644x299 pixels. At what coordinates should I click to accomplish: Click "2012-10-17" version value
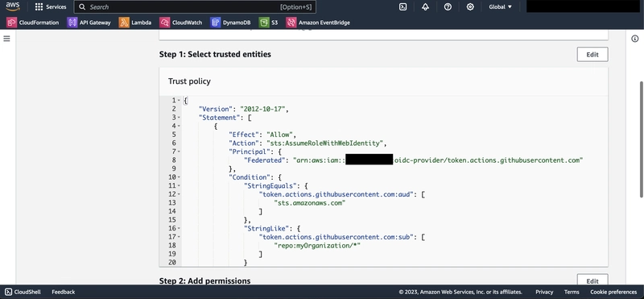point(263,109)
